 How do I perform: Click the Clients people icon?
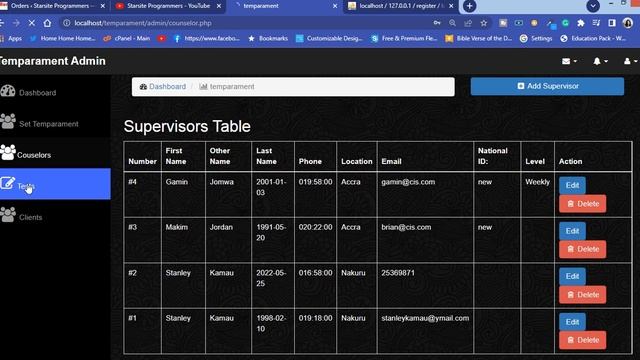point(8,215)
